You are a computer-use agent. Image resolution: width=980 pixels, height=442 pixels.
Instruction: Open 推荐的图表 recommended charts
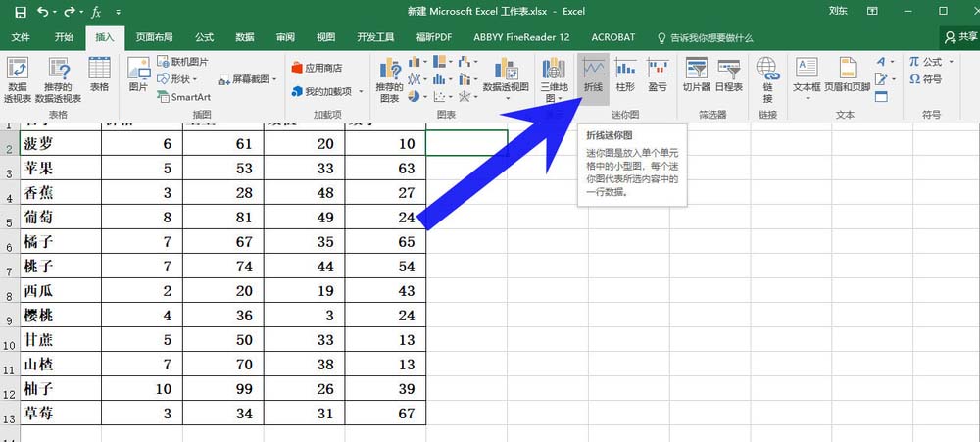[x=389, y=78]
